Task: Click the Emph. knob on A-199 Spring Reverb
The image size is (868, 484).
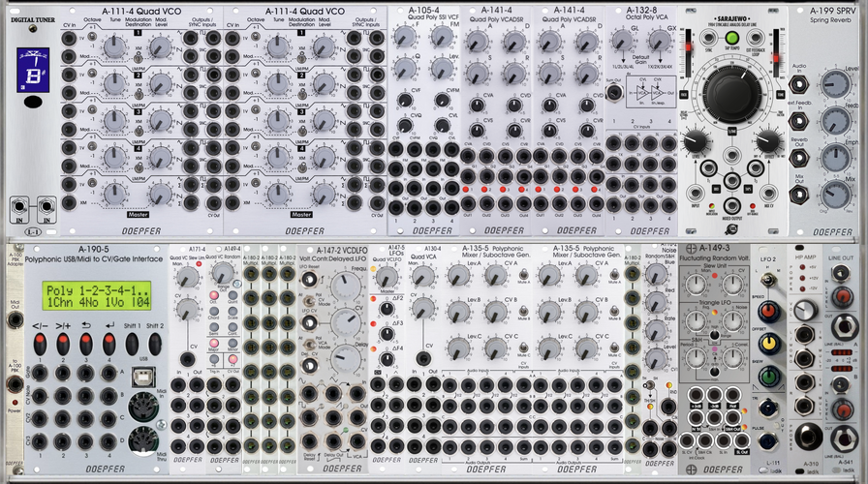Action: tap(835, 158)
